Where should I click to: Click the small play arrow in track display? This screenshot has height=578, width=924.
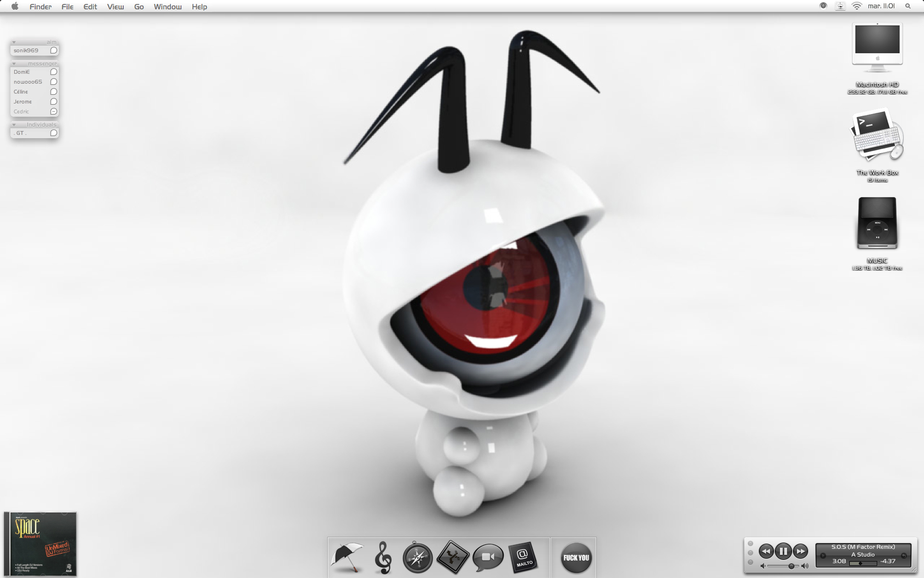823,555
